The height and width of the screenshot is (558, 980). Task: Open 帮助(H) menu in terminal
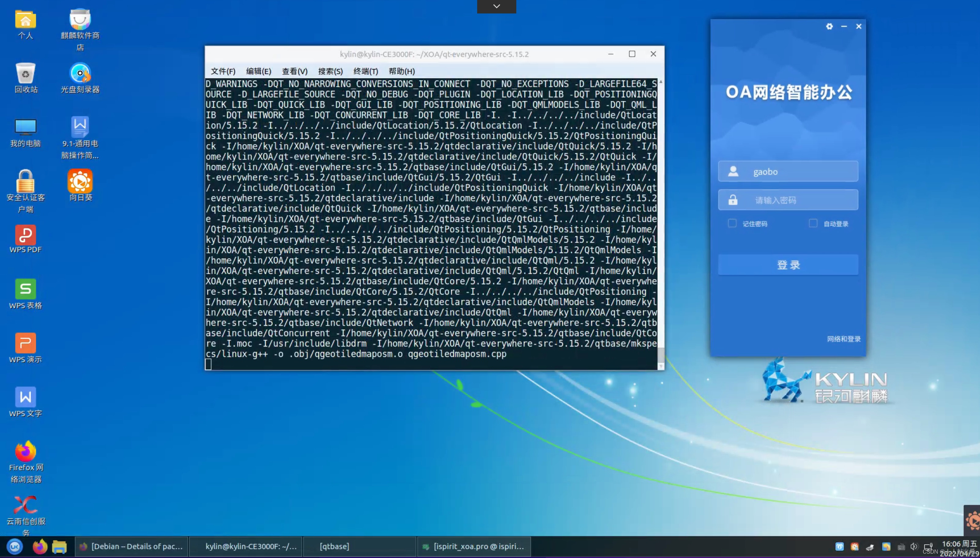point(402,71)
